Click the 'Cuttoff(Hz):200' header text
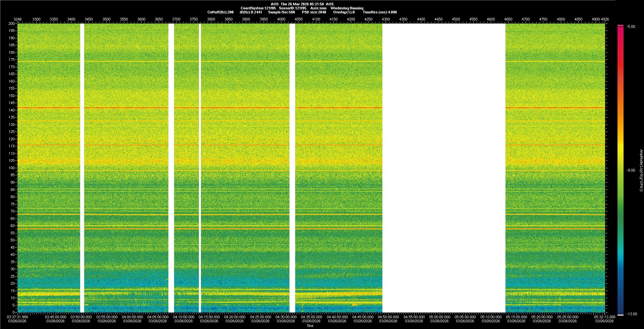Viewport: 644px width, 329px height. coord(220,12)
